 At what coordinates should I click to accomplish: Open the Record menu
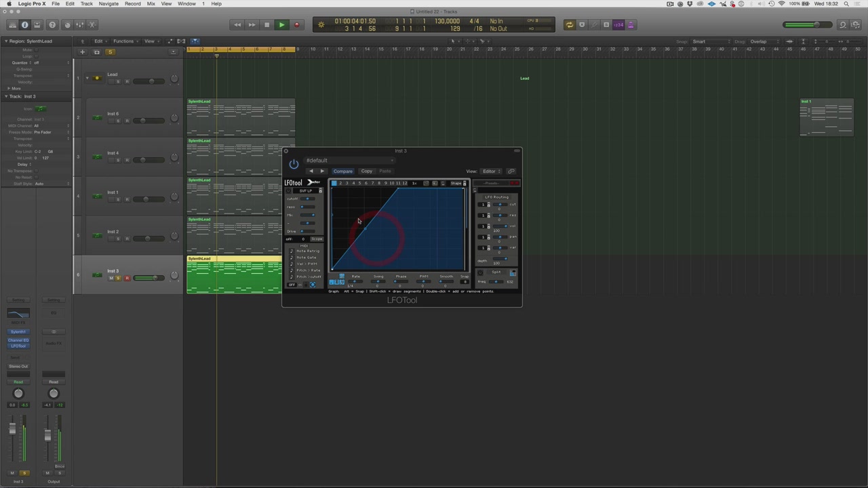(x=133, y=4)
